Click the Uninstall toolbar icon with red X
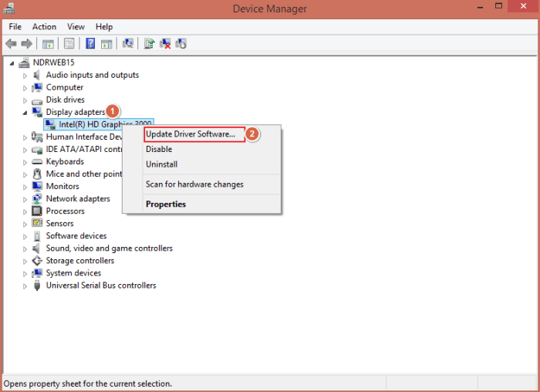Viewport: 540px width, 392px height. click(165, 44)
